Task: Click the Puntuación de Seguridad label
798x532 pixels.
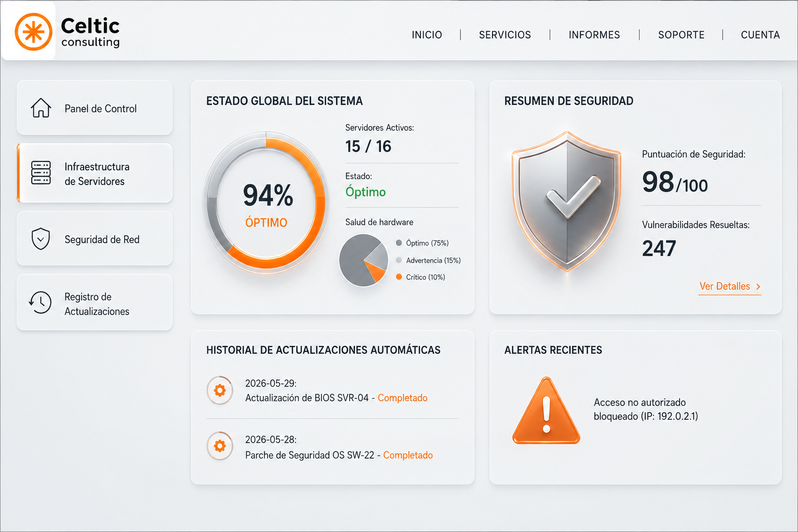Action: click(x=694, y=154)
